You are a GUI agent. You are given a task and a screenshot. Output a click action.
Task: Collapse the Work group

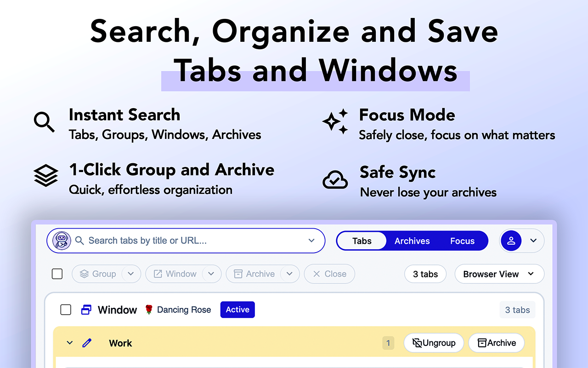coord(69,343)
